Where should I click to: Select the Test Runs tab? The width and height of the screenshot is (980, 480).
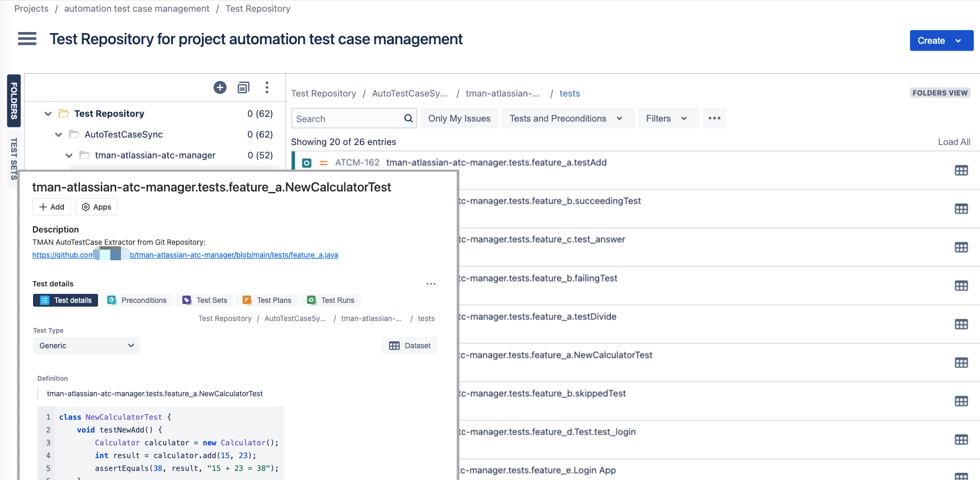(x=331, y=300)
